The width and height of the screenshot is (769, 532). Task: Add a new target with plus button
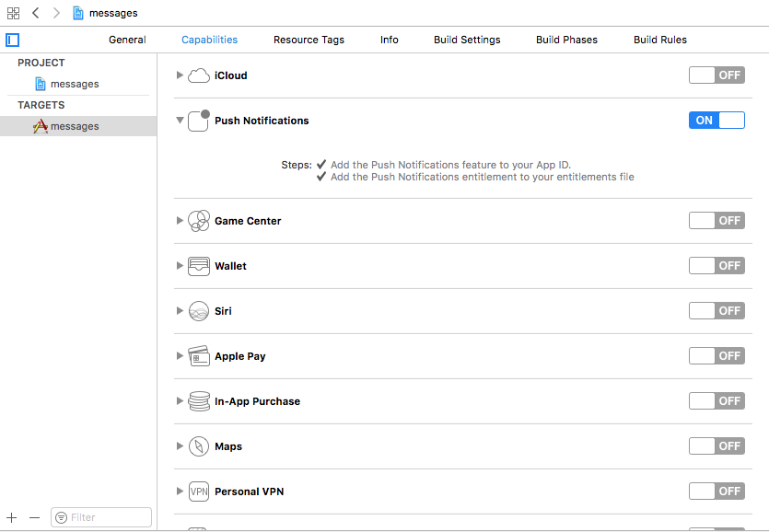click(x=12, y=517)
